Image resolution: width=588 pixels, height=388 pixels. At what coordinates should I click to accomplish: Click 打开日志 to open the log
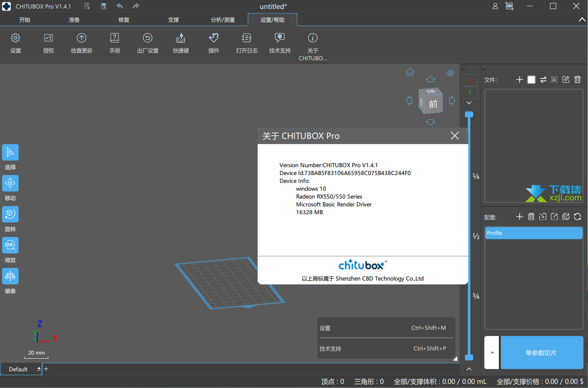(x=247, y=38)
